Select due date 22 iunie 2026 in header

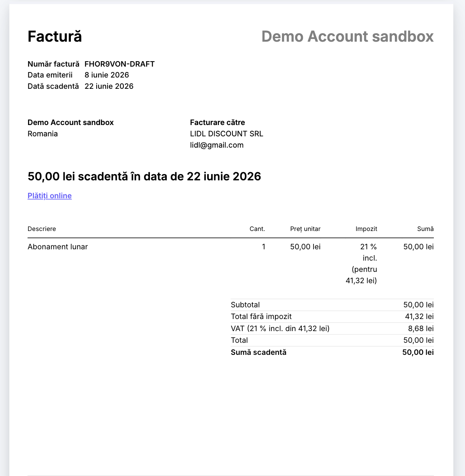(x=109, y=86)
